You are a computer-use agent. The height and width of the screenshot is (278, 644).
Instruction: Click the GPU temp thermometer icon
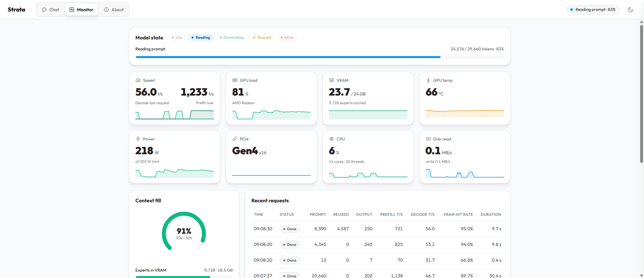[428, 80]
